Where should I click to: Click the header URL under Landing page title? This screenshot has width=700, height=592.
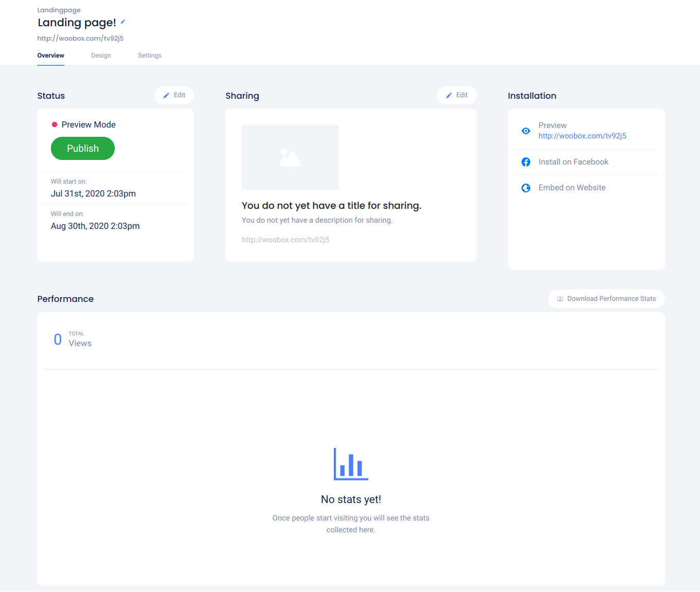tap(80, 38)
